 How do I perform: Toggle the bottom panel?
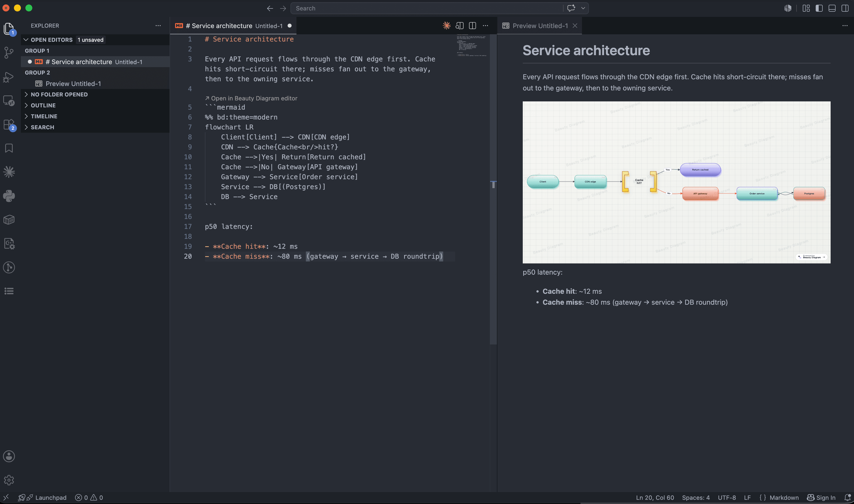(x=832, y=8)
